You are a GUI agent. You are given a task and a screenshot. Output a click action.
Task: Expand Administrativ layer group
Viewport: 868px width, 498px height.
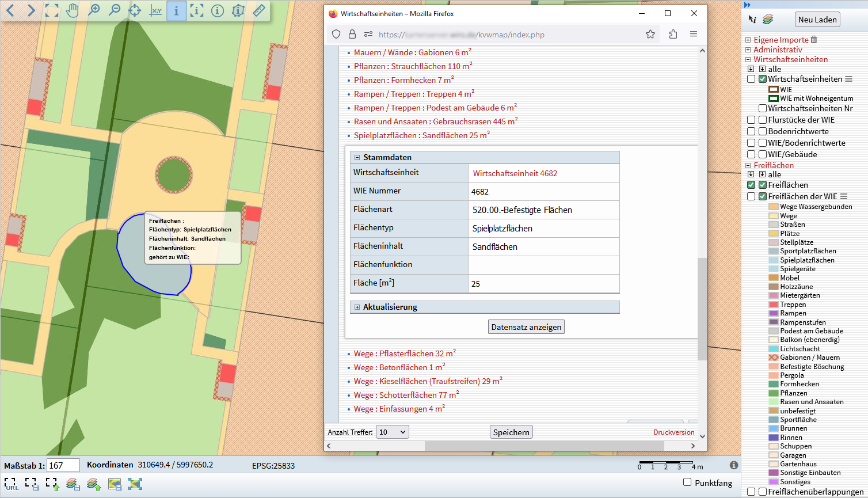[748, 50]
